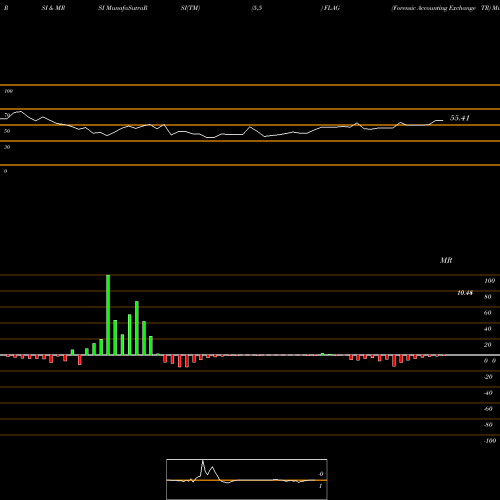Click the MR axis label 60
500x500 pixels.
(x=488, y=313)
